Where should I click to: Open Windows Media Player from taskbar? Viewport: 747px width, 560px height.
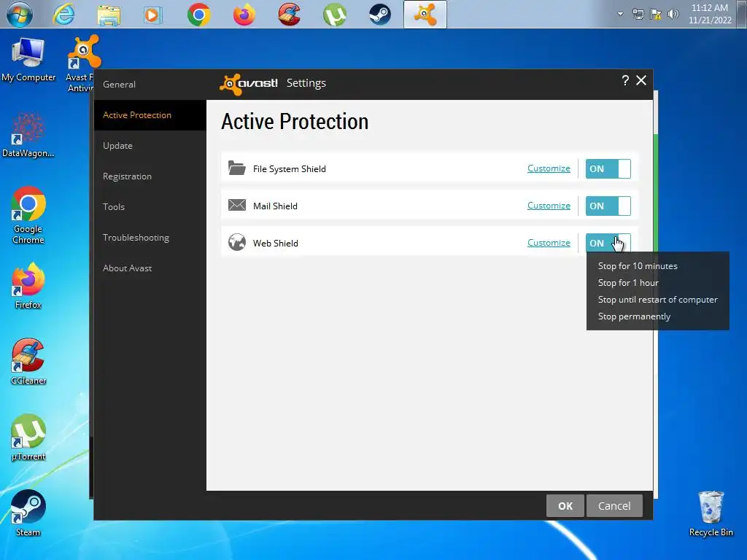pyautogui.click(x=153, y=15)
